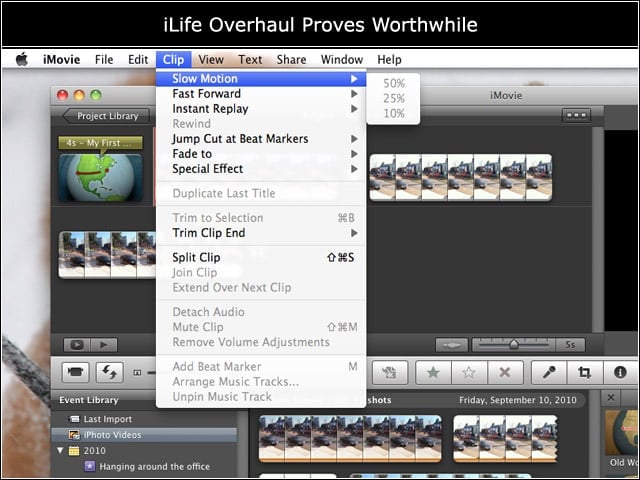Expand the Fast Forward submenu

[x=261, y=93]
